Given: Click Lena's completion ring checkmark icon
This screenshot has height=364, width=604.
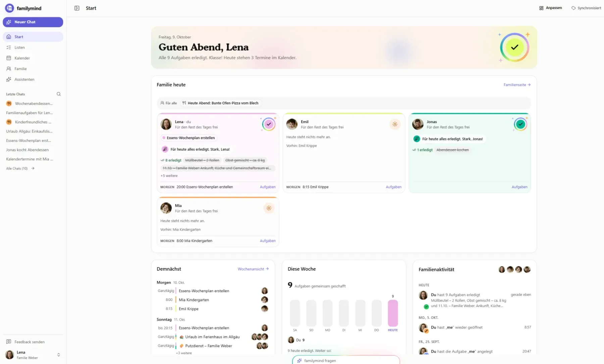Looking at the screenshot, I should pyautogui.click(x=268, y=124).
